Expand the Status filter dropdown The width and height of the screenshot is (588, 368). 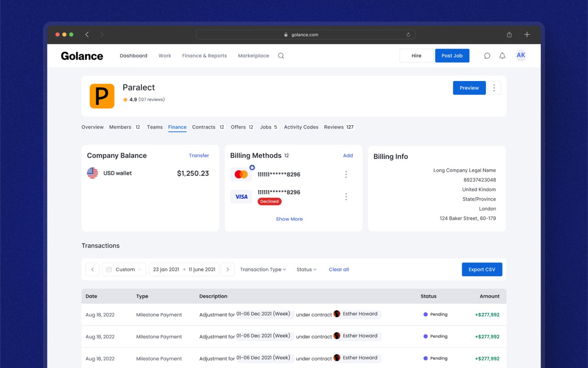click(x=306, y=270)
